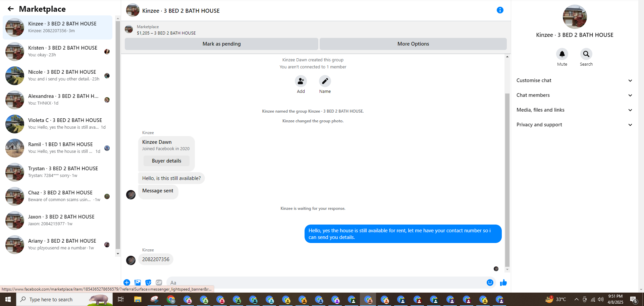Click the Windows 'Type here to search' box
Image resolution: width=644 pixels, height=306 pixels.
(x=64, y=299)
